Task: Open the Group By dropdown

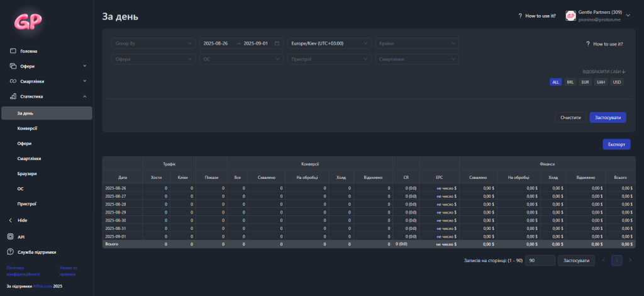Action: 153,43
